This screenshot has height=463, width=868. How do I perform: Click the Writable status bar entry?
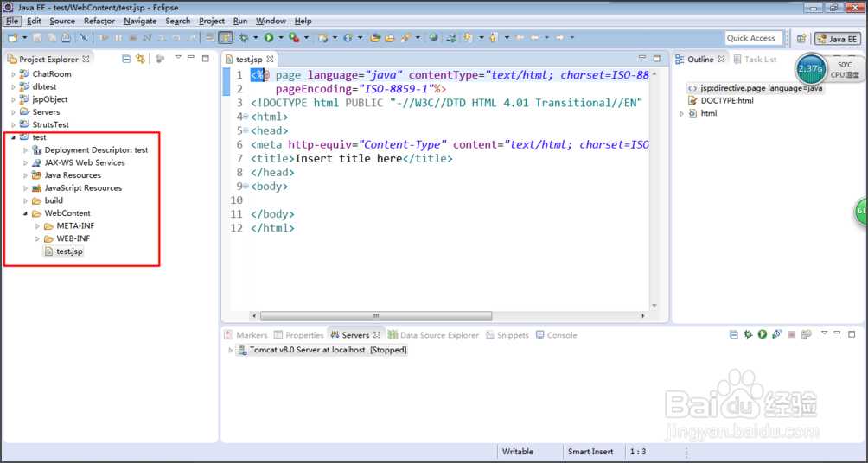click(x=518, y=452)
